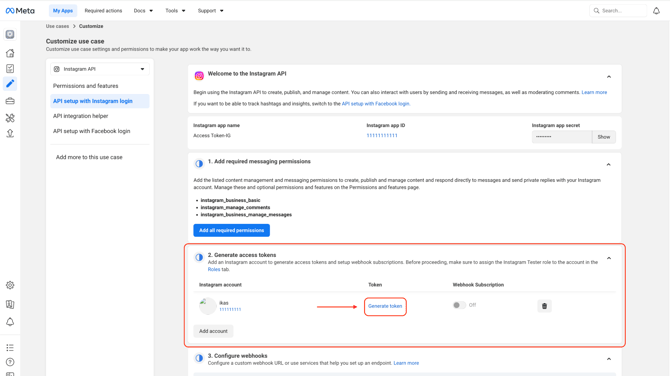The image size is (670, 376).
Task: Open the Docs dropdown menu
Action: pyautogui.click(x=143, y=11)
